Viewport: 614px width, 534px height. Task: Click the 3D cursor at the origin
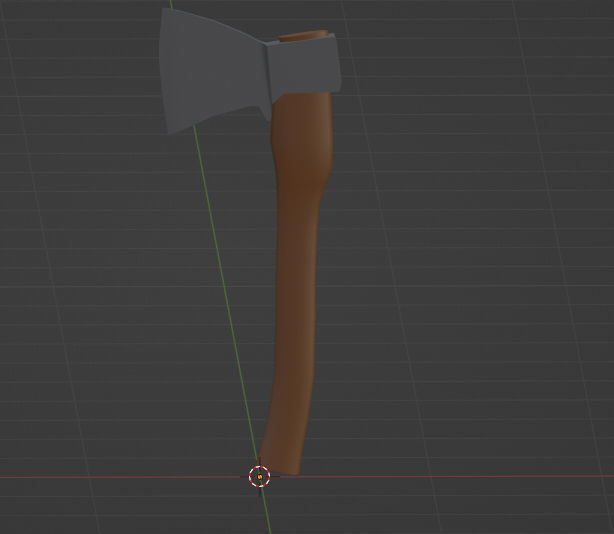pyautogui.click(x=260, y=476)
